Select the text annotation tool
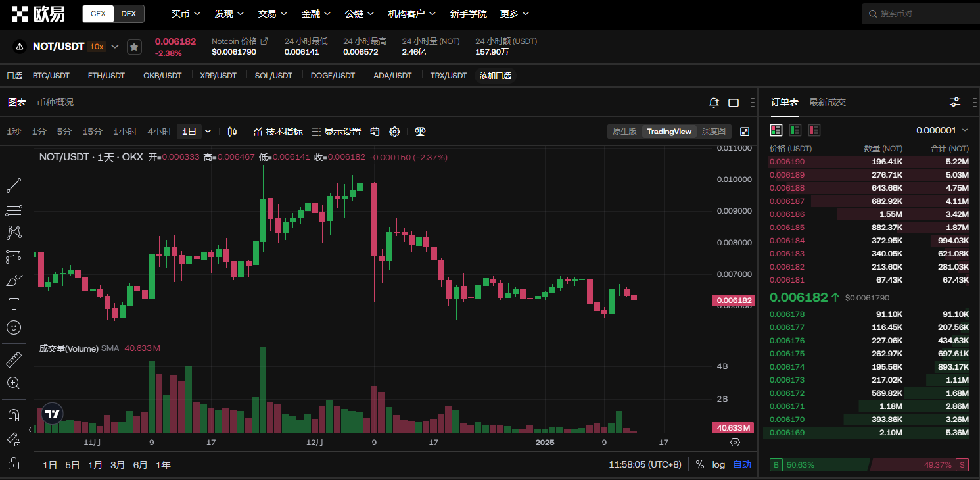Image resolution: width=980 pixels, height=480 pixels. (x=14, y=303)
